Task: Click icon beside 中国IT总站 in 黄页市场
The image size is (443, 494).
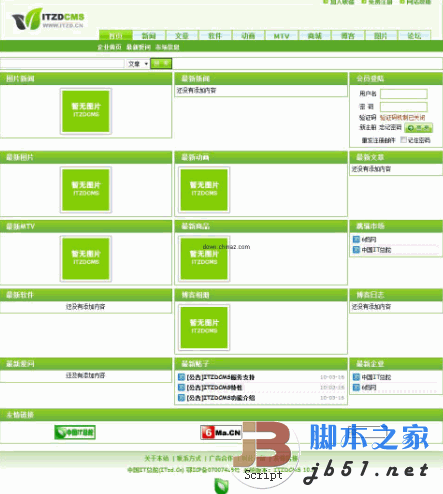Action: coord(356,249)
